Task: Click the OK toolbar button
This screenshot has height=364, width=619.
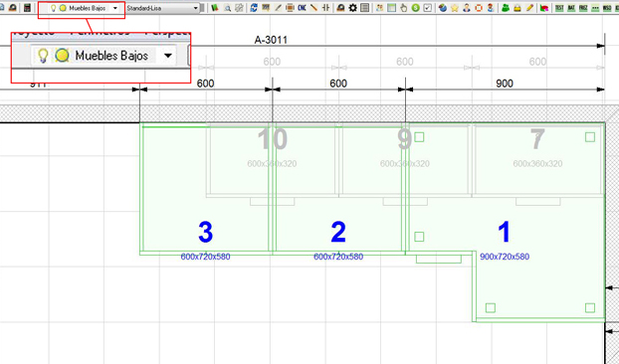Action: [x=302, y=8]
